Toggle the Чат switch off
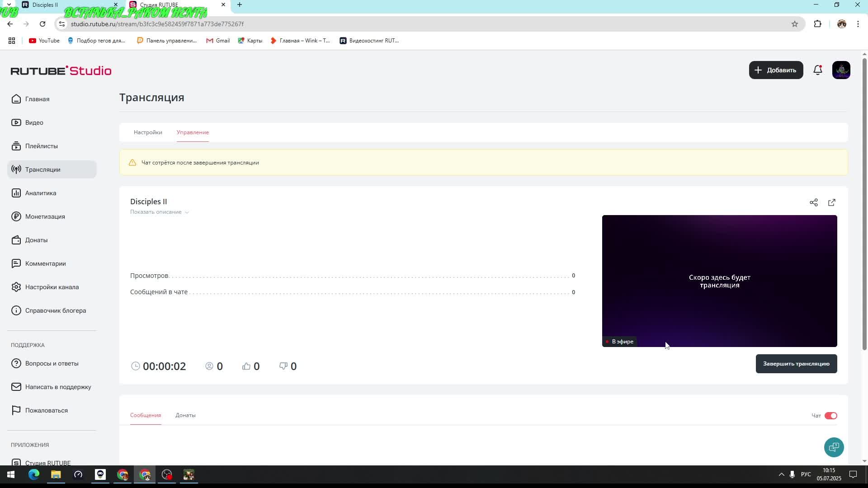The height and width of the screenshot is (488, 868). 830,416
